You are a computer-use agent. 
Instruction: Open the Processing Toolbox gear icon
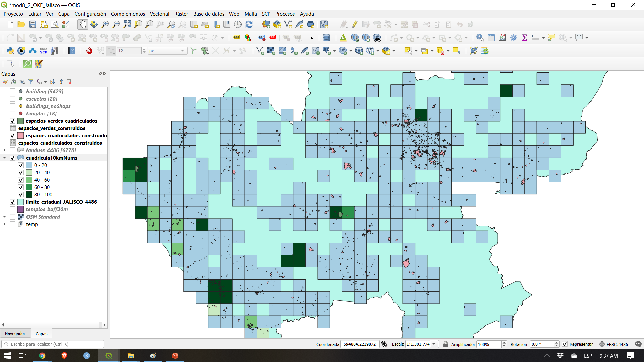coord(514,38)
